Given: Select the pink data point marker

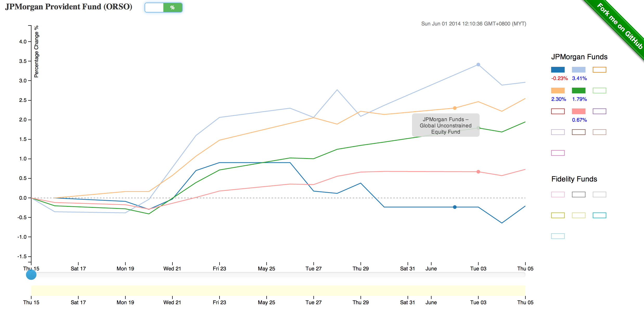Looking at the screenshot, I should 478,172.
